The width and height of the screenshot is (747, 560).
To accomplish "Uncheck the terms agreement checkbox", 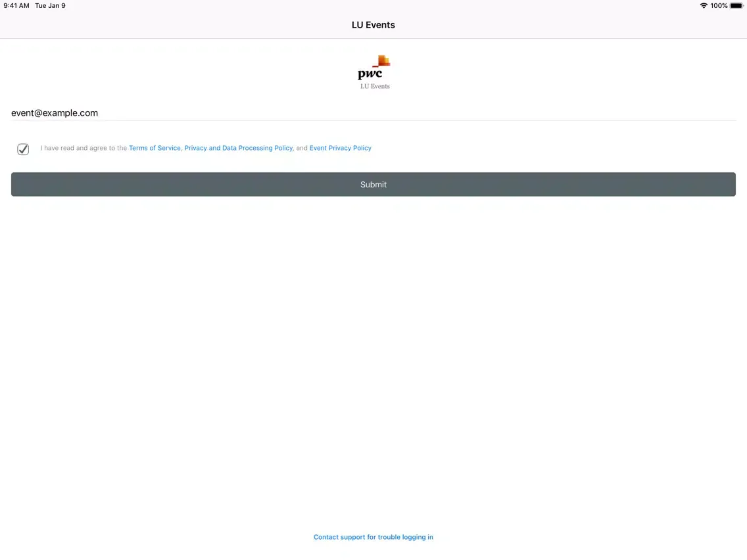I will (x=23, y=149).
